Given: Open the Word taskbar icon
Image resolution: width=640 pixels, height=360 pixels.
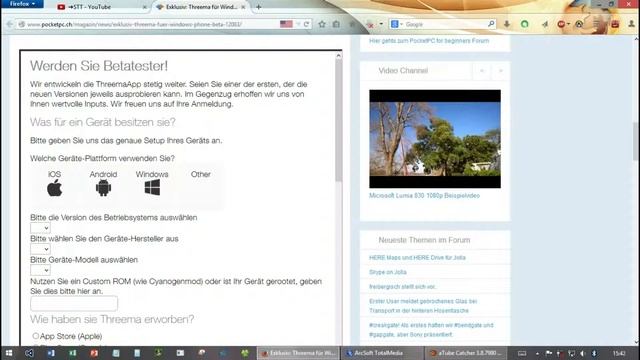Looking at the screenshot, I should coord(51,353).
